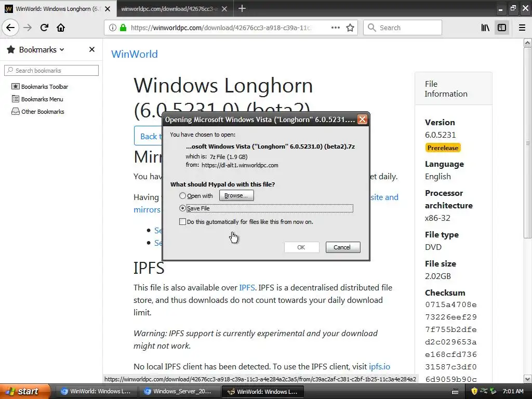Select the Open with radio button
The width and height of the screenshot is (532, 399).
(182, 196)
